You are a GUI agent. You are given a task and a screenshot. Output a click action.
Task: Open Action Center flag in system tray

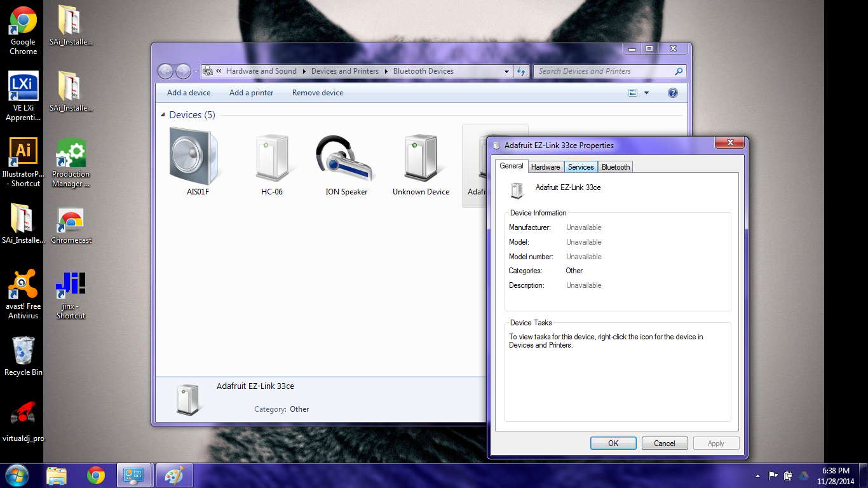773,475
